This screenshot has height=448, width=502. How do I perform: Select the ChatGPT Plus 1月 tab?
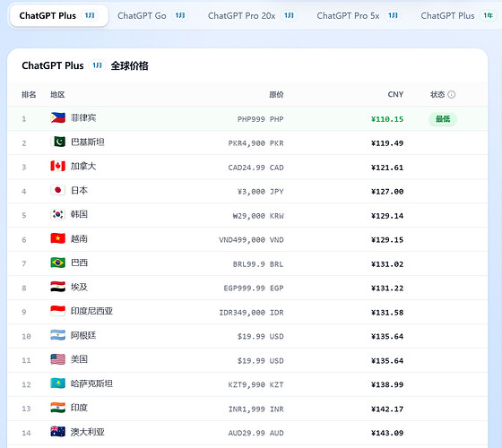coord(59,16)
